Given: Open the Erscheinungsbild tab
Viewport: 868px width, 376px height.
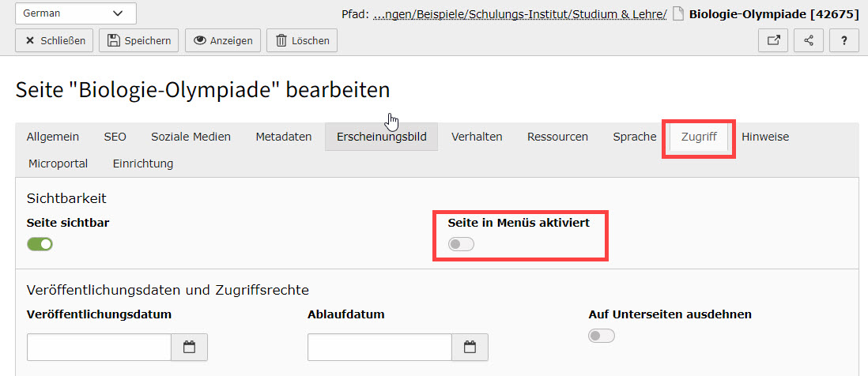Looking at the screenshot, I should [x=381, y=137].
